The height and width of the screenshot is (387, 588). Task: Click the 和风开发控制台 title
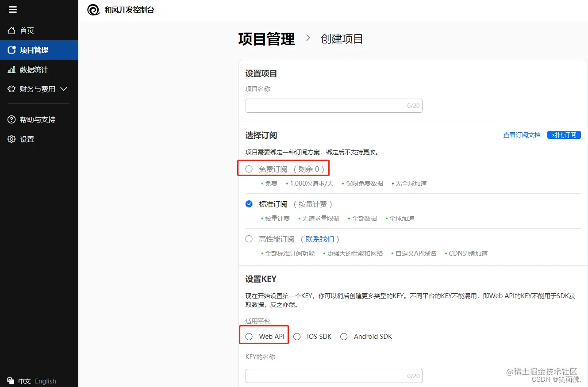[x=129, y=10]
